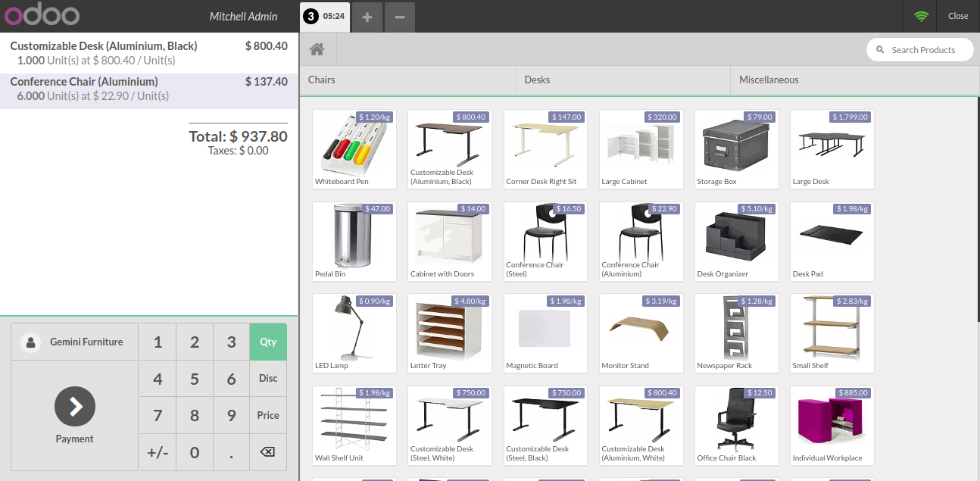This screenshot has height=481, width=980.
Task: Click the Odoo logo
Action: (x=42, y=16)
